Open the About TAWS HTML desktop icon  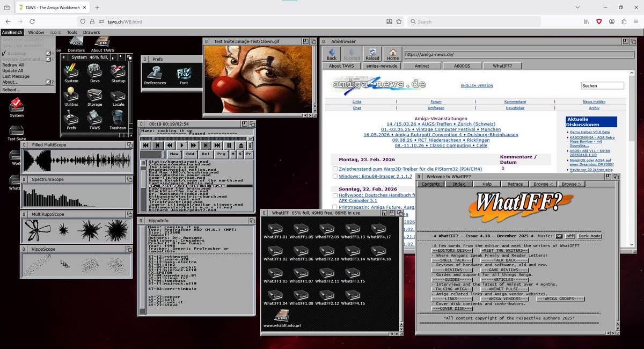pyautogui.click(x=103, y=45)
